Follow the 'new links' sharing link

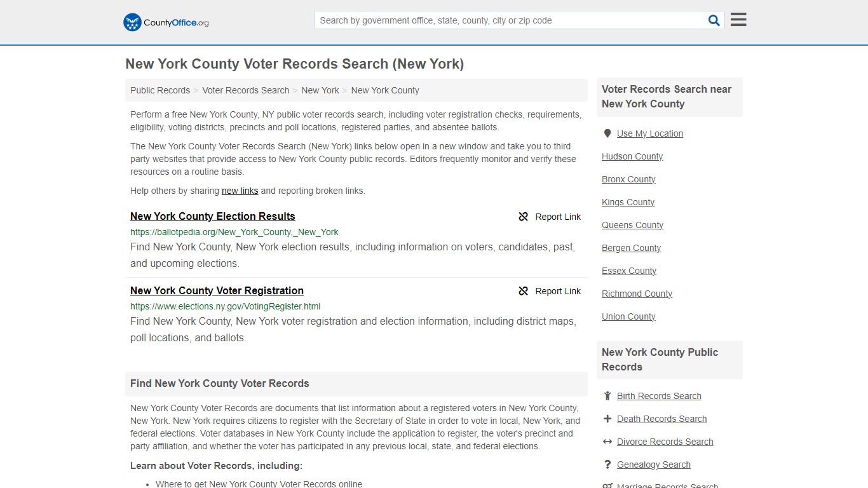pyautogui.click(x=240, y=191)
